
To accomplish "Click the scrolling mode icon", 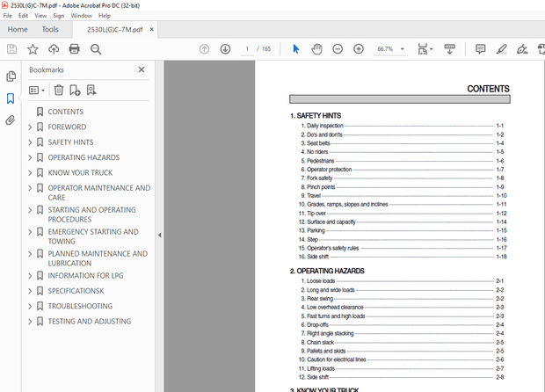I will tap(449, 49).
